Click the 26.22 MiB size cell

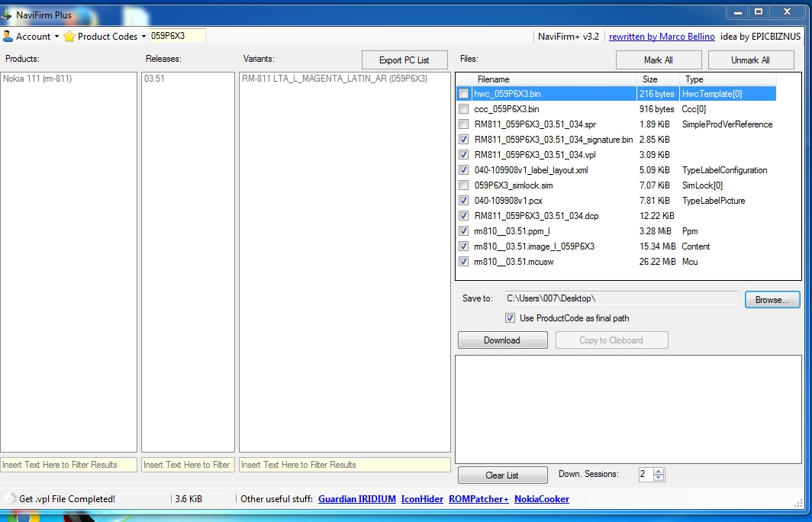coord(657,262)
